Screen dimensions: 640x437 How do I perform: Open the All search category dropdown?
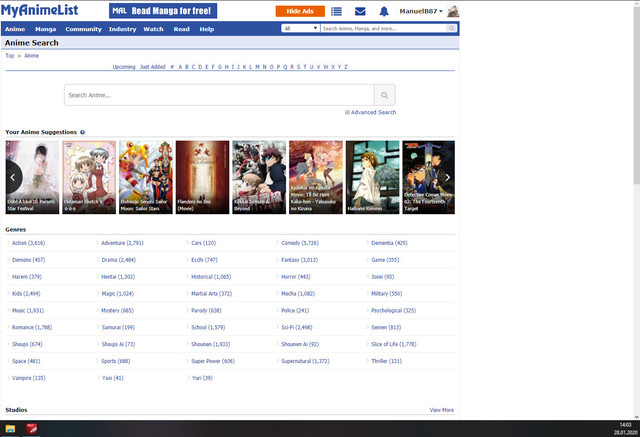(x=300, y=29)
